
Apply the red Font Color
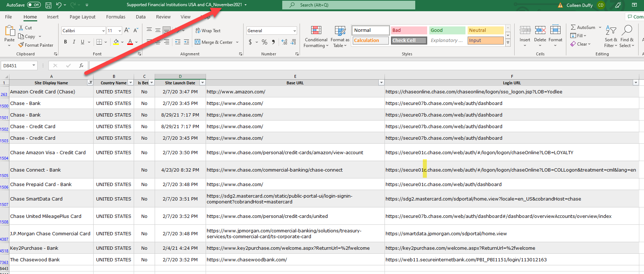coord(130,42)
